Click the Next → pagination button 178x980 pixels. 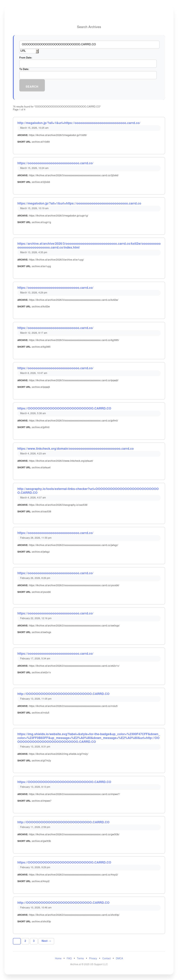coord(46,941)
